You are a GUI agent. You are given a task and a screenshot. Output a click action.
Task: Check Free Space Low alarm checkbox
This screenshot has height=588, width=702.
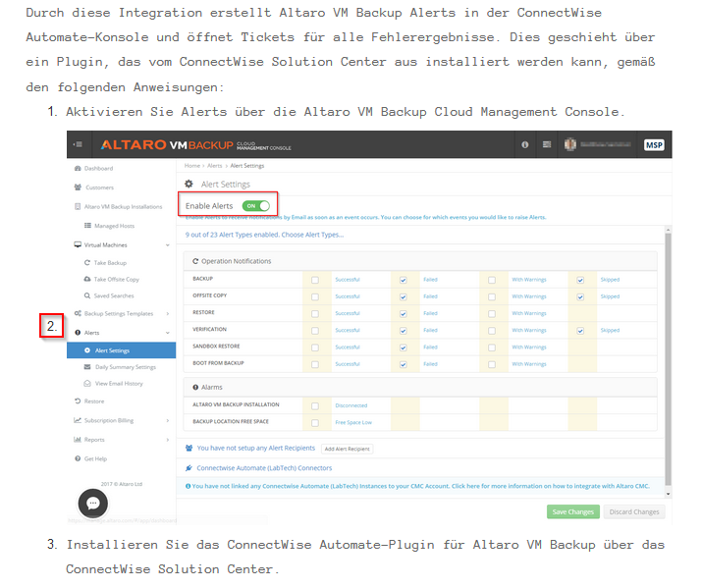[x=314, y=423]
